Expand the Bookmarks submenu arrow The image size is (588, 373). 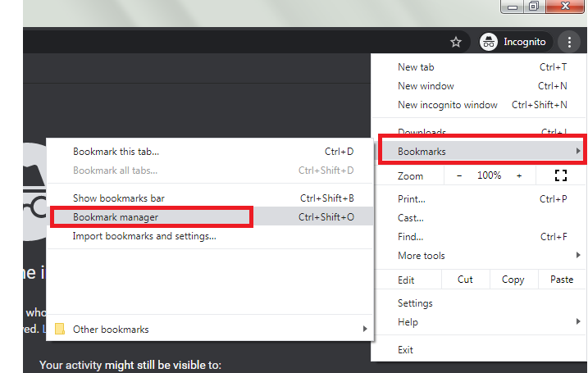(578, 152)
